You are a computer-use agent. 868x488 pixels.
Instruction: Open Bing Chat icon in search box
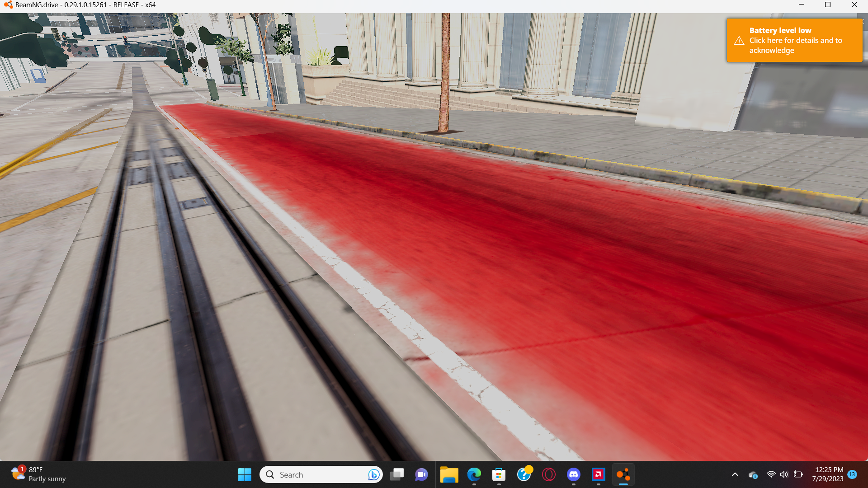pyautogui.click(x=373, y=474)
